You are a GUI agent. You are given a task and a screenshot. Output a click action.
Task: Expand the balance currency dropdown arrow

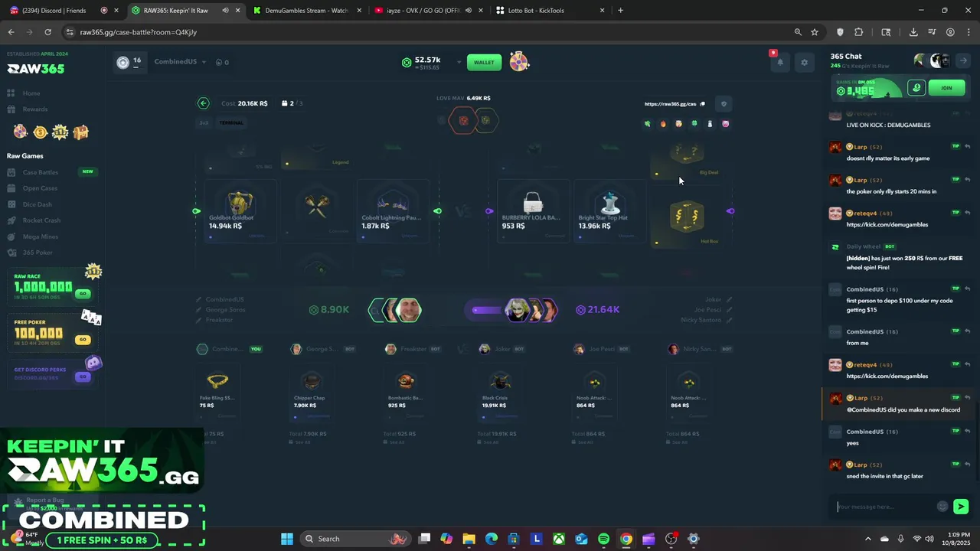click(x=459, y=62)
